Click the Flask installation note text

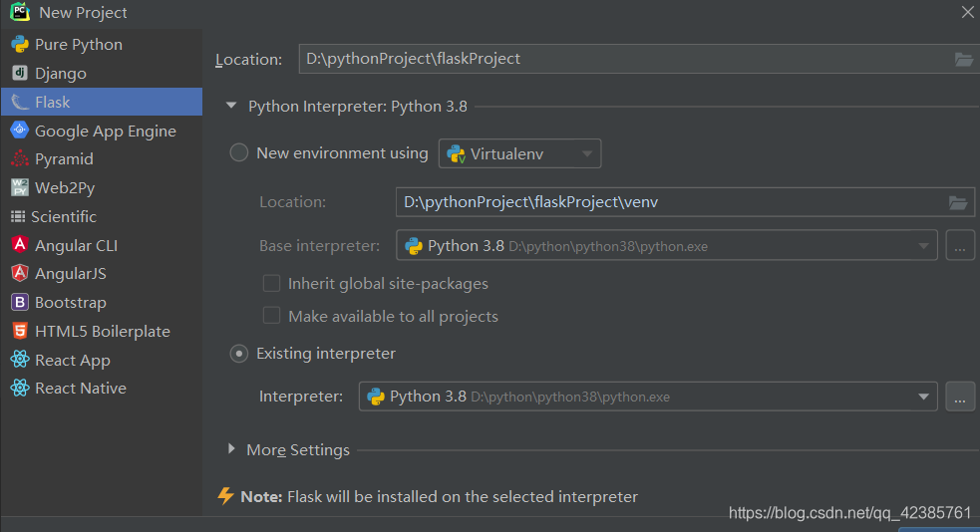click(440, 496)
